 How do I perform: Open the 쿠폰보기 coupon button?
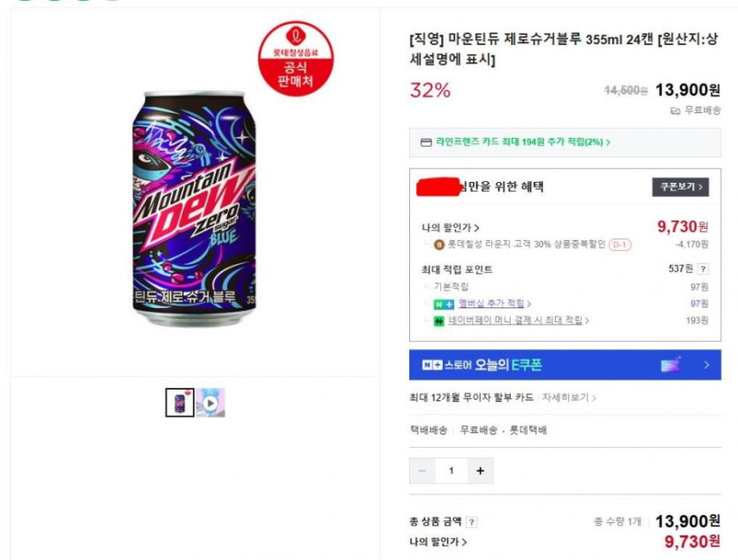pos(680,187)
